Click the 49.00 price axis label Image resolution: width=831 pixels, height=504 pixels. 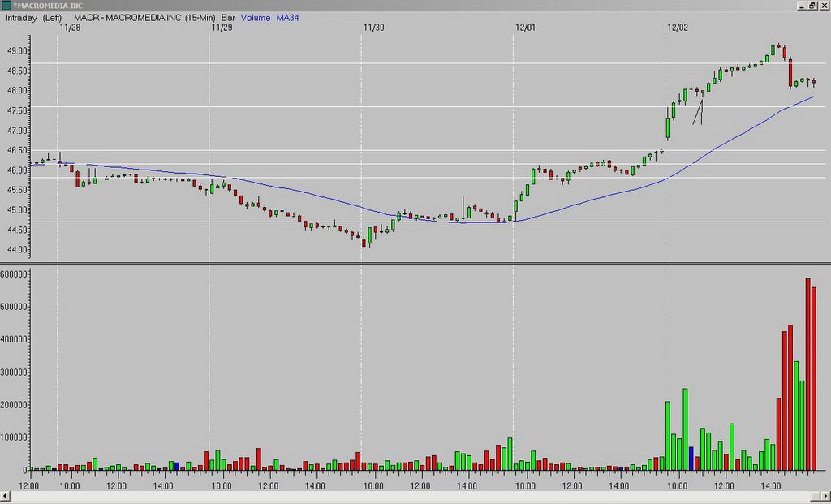(x=18, y=51)
